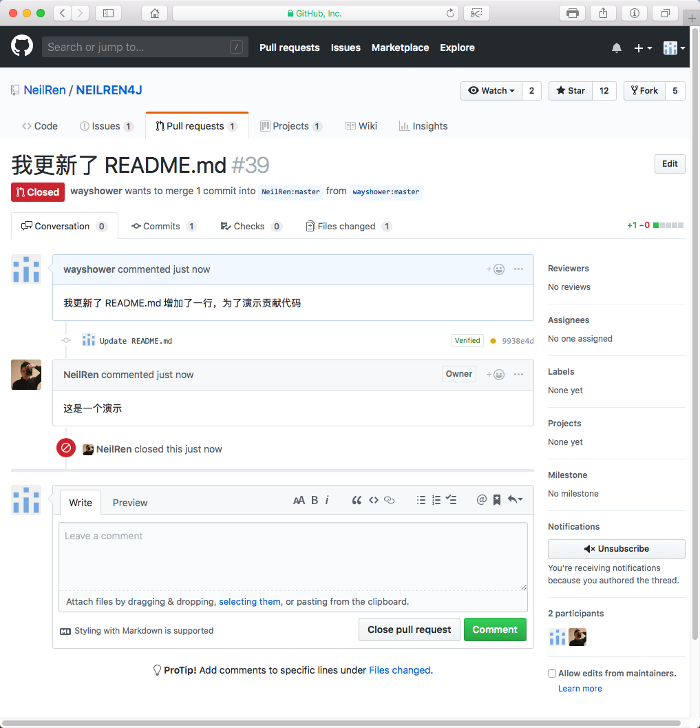This screenshot has width=700, height=728.
Task: Mention a user with @ icon
Action: click(x=482, y=499)
